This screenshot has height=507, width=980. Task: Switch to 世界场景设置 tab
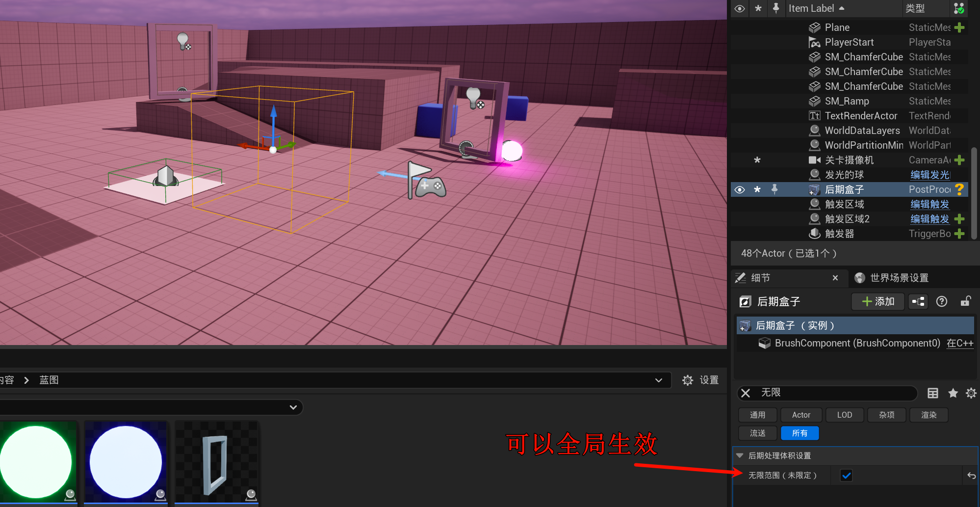[899, 278]
